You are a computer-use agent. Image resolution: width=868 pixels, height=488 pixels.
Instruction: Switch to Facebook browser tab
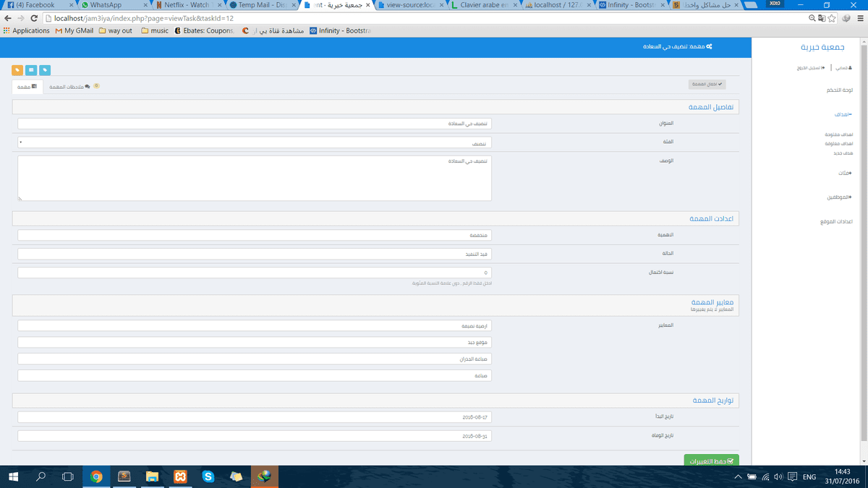click(x=40, y=5)
